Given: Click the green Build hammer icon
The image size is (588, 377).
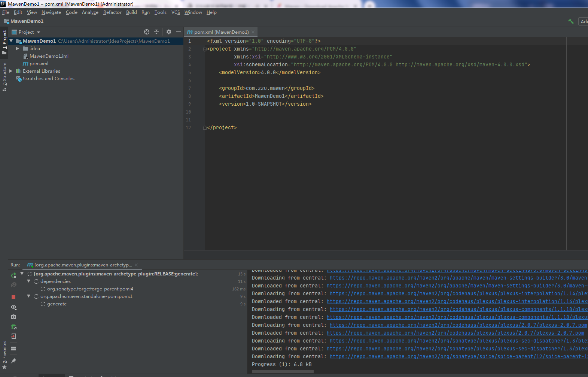Looking at the screenshot, I should tap(571, 21).
